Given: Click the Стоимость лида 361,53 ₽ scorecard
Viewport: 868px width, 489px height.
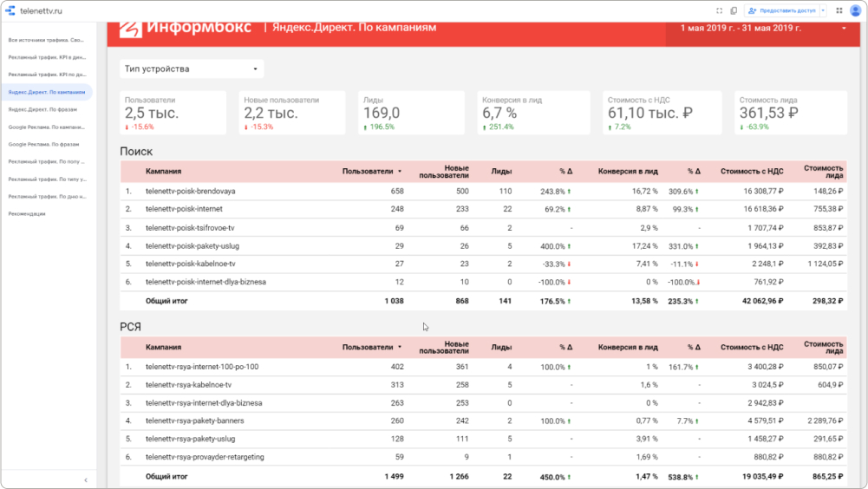Looking at the screenshot, I should pyautogui.click(x=791, y=113).
